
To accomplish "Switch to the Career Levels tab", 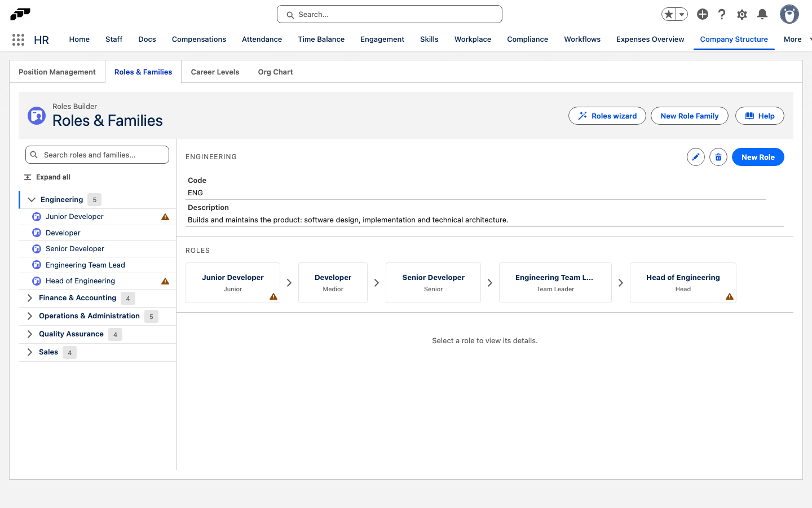I will [215, 72].
